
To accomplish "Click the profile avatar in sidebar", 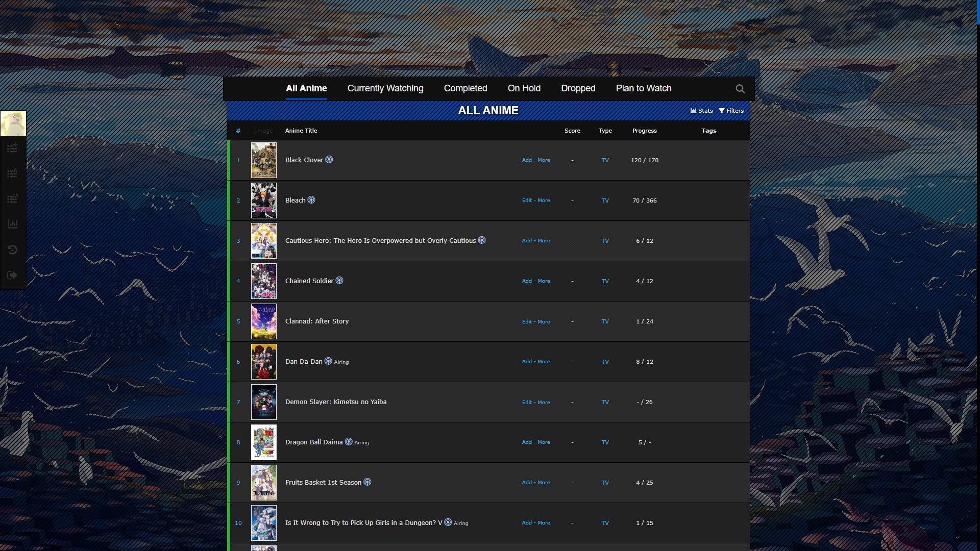I will click(x=13, y=123).
